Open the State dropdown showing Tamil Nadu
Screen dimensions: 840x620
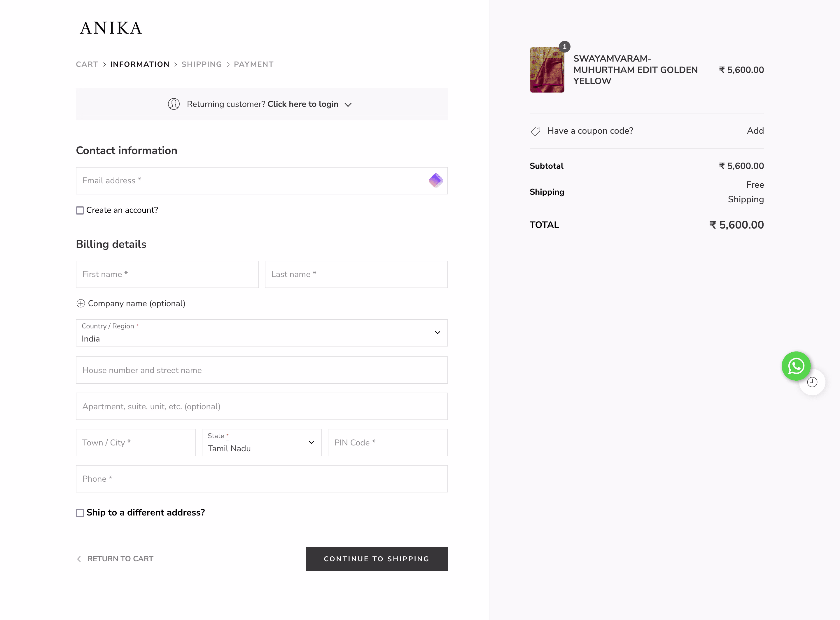pyautogui.click(x=261, y=443)
